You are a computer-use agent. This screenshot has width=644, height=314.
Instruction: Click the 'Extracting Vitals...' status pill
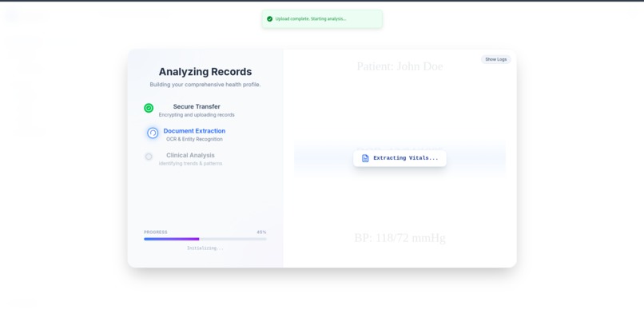point(400,158)
